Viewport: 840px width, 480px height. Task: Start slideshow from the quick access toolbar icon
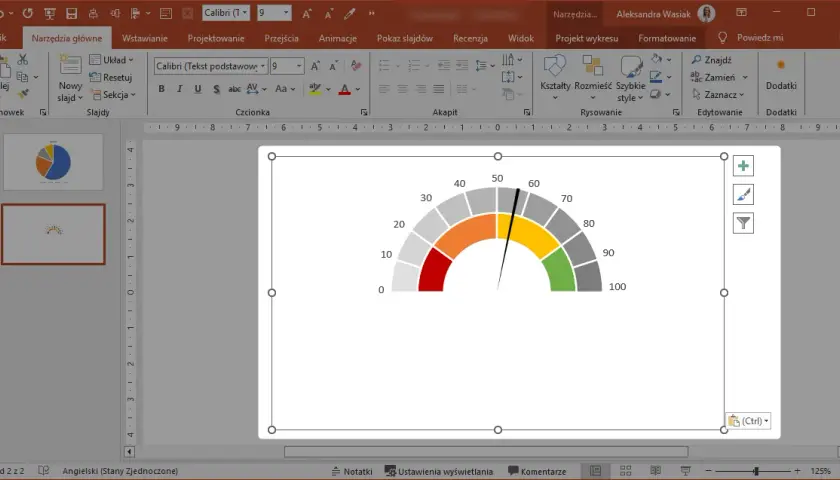point(50,13)
